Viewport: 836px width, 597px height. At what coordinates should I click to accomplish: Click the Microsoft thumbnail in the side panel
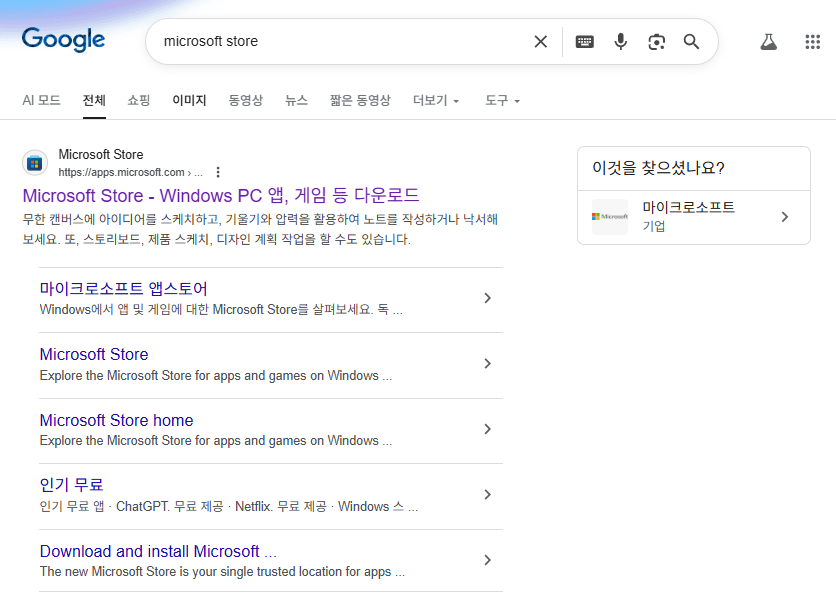pyautogui.click(x=609, y=215)
